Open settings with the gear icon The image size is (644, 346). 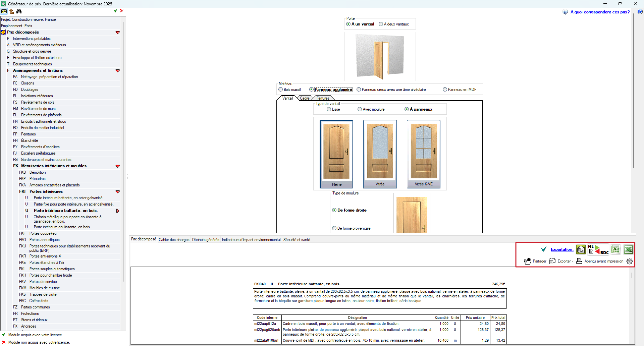(630, 261)
